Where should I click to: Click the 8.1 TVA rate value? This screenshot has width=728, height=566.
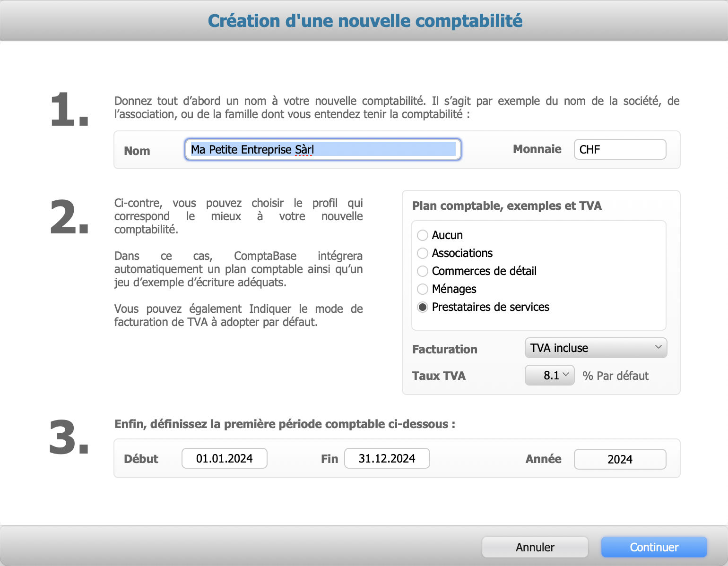[x=545, y=375]
